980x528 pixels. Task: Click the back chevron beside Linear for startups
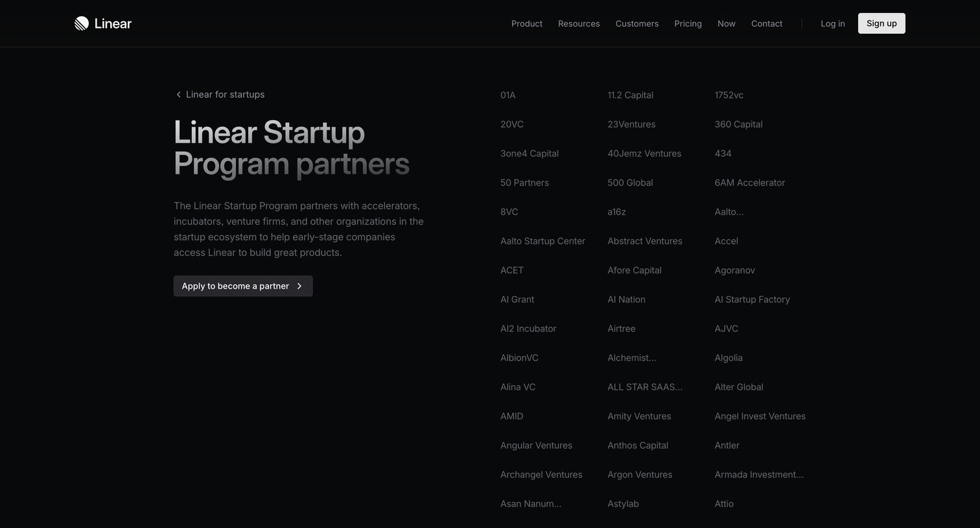pyautogui.click(x=178, y=95)
